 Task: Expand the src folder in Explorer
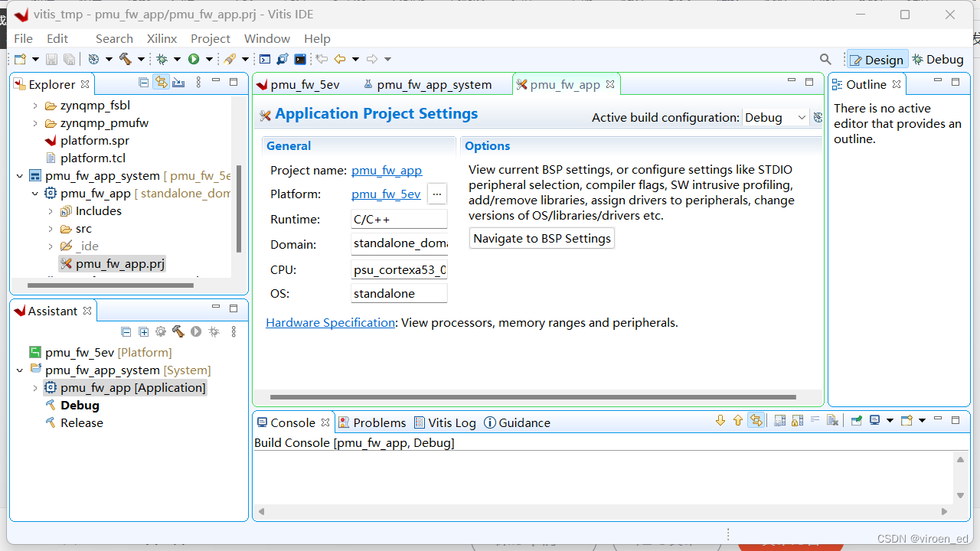(50, 228)
